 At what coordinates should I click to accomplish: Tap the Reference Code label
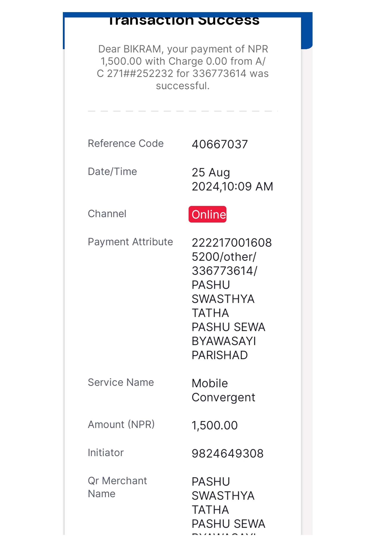click(126, 143)
